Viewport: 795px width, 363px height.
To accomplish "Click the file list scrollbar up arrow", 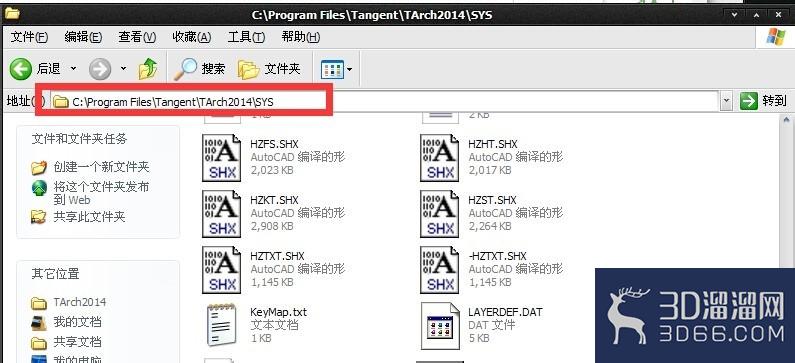I will point(786,120).
